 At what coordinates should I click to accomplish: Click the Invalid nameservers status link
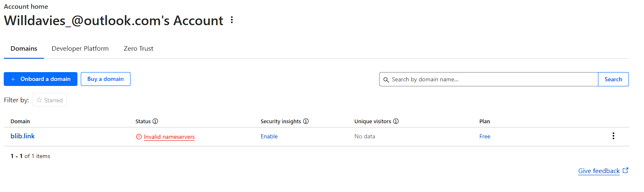pyautogui.click(x=169, y=137)
